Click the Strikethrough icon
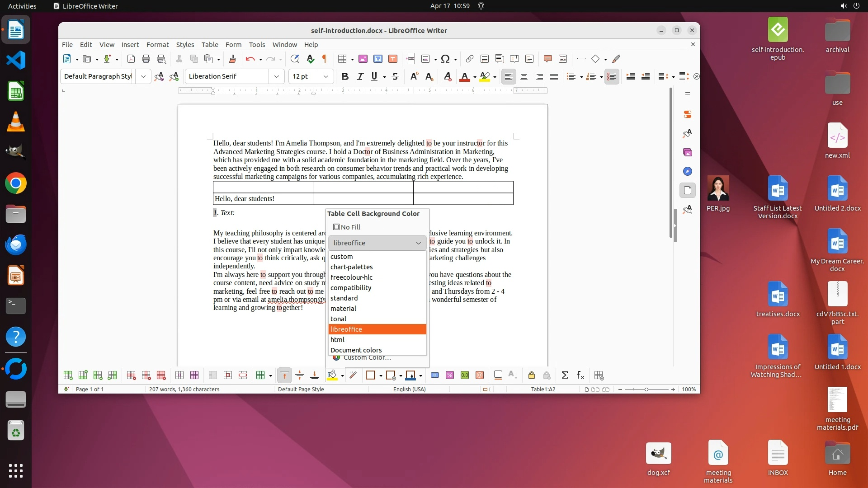 (x=395, y=76)
